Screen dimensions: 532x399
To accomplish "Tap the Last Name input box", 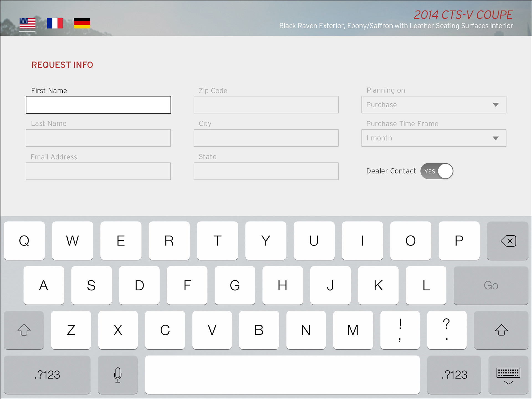I will click(98, 138).
